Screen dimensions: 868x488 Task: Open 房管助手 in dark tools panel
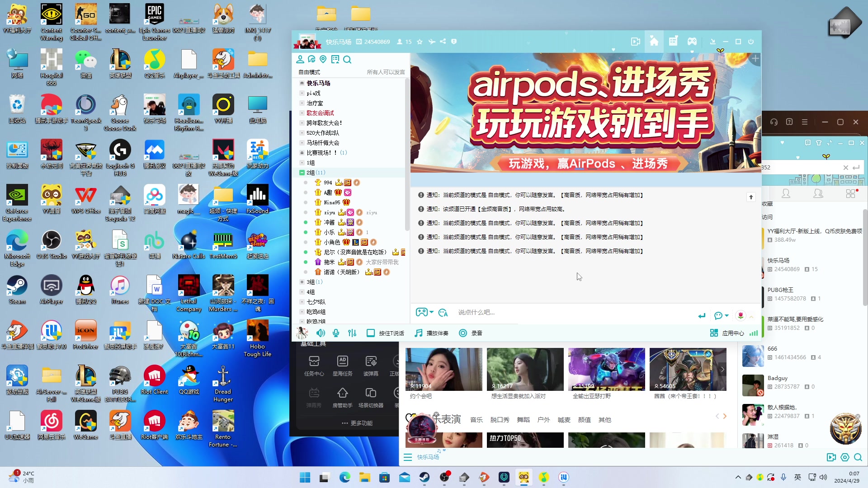pos(342,397)
